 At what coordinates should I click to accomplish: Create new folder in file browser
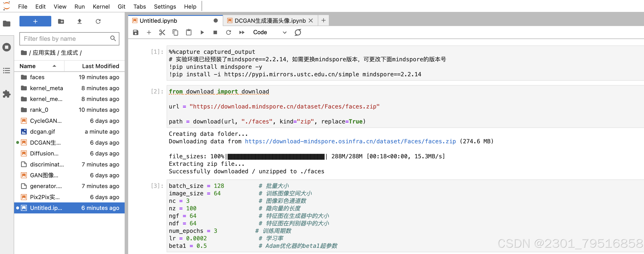click(x=61, y=21)
